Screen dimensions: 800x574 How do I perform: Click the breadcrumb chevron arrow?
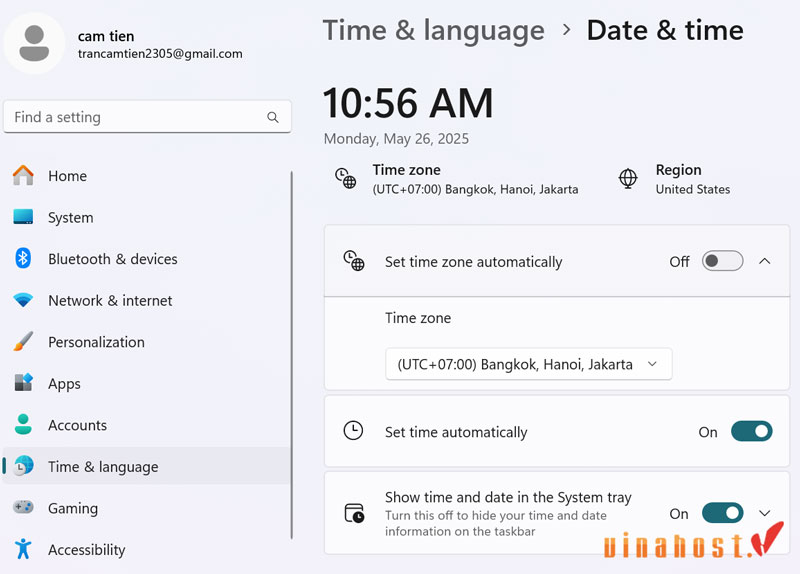(x=566, y=30)
